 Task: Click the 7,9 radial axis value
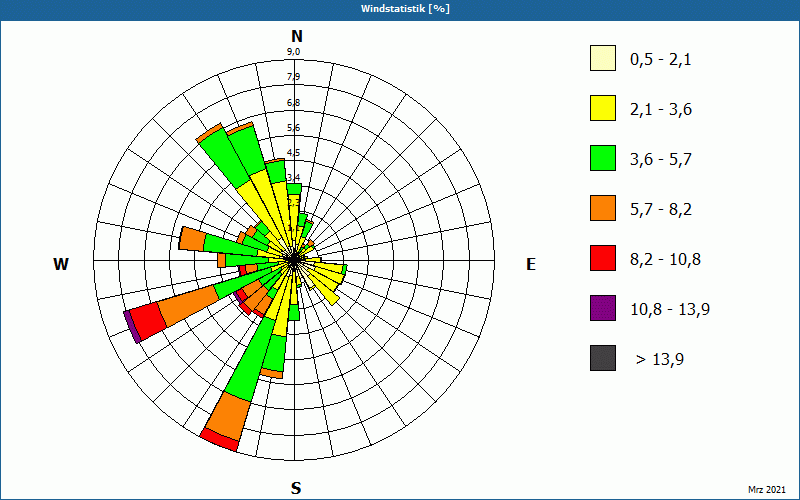pyautogui.click(x=293, y=77)
